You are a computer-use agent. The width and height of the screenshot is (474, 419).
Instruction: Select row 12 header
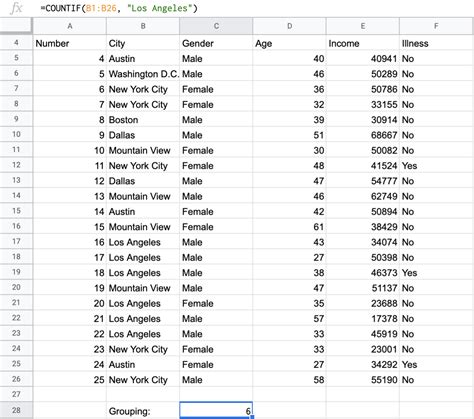click(16, 165)
